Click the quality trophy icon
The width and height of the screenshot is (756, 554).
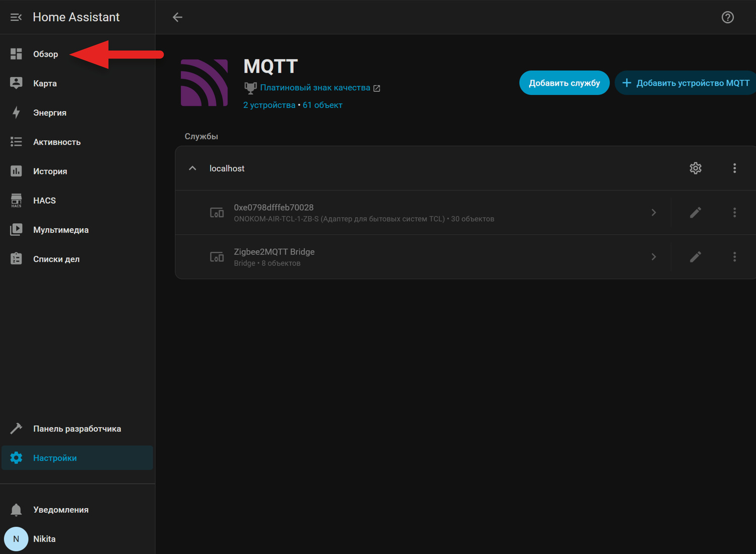tap(250, 88)
